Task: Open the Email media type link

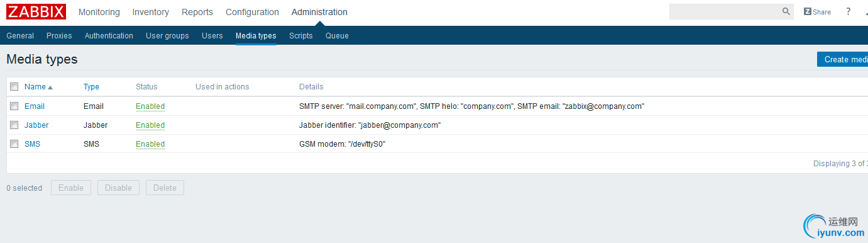Action: pyautogui.click(x=35, y=106)
